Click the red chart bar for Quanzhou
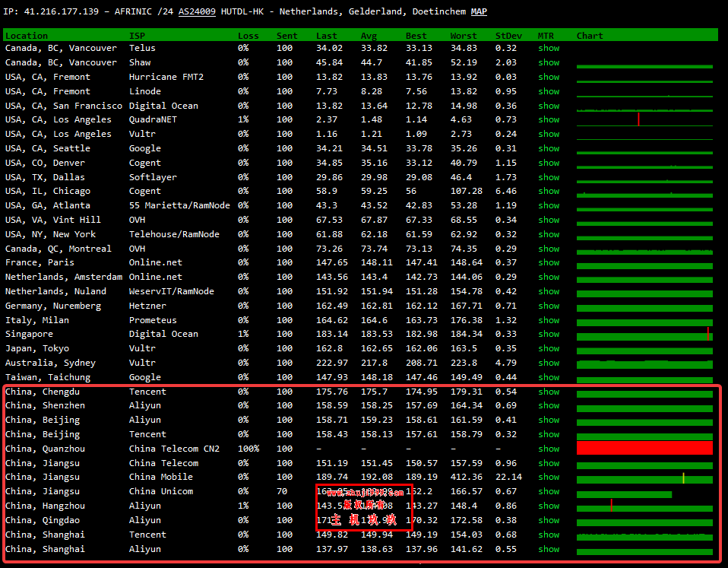The image size is (728, 568). 644,448
